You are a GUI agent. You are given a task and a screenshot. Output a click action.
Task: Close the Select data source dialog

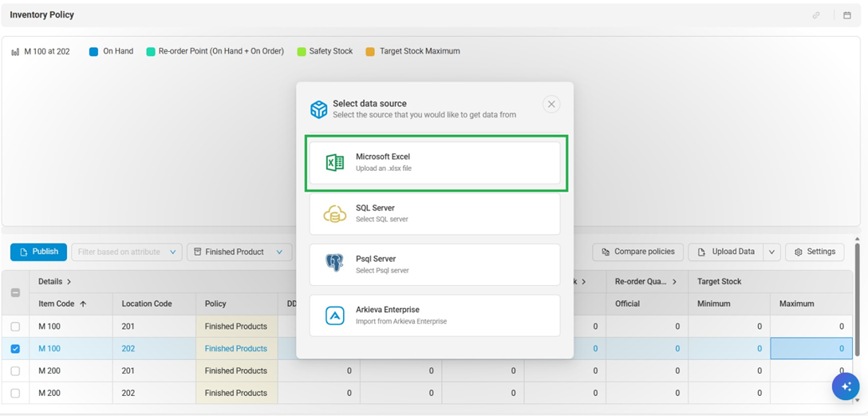[550, 105]
